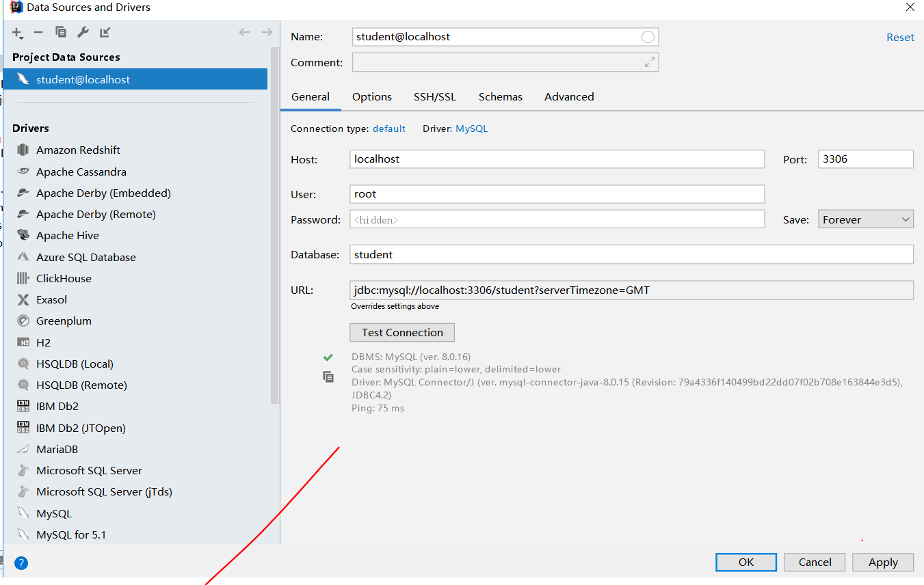
Task: Switch to the Options tab
Action: point(371,96)
